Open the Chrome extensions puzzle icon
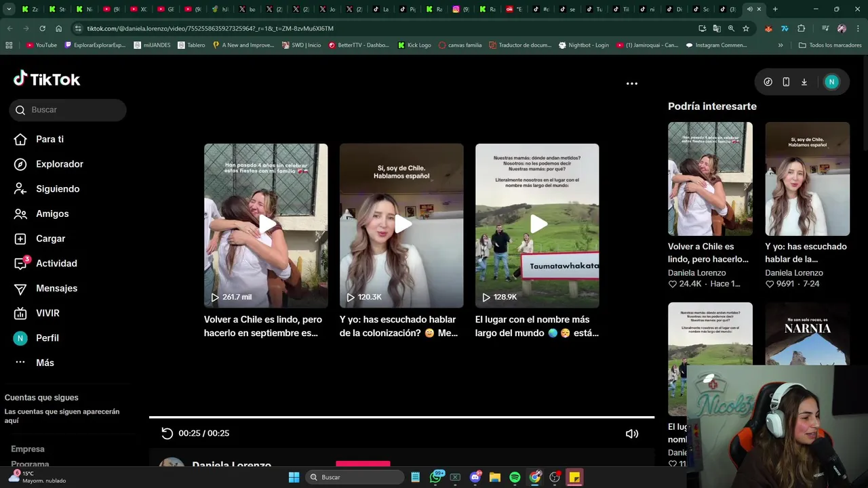Image resolution: width=868 pixels, height=488 pixels. [x=802, y=28]
